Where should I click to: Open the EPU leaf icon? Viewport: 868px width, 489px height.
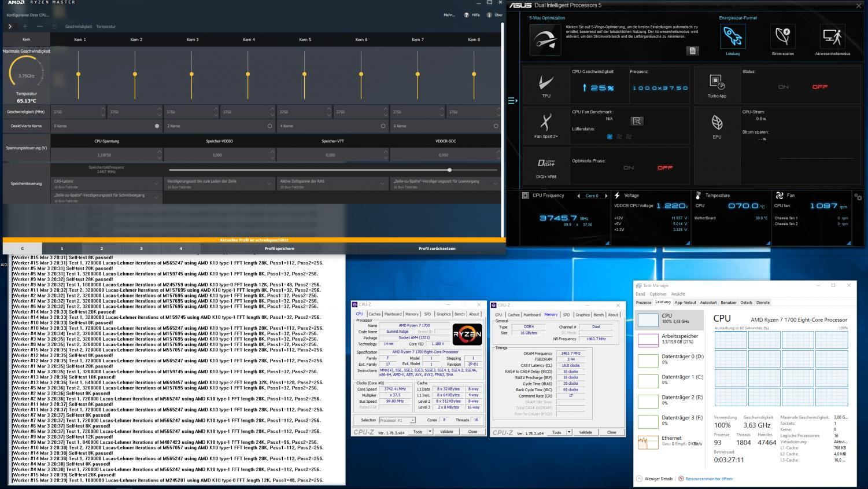[716, 122]
